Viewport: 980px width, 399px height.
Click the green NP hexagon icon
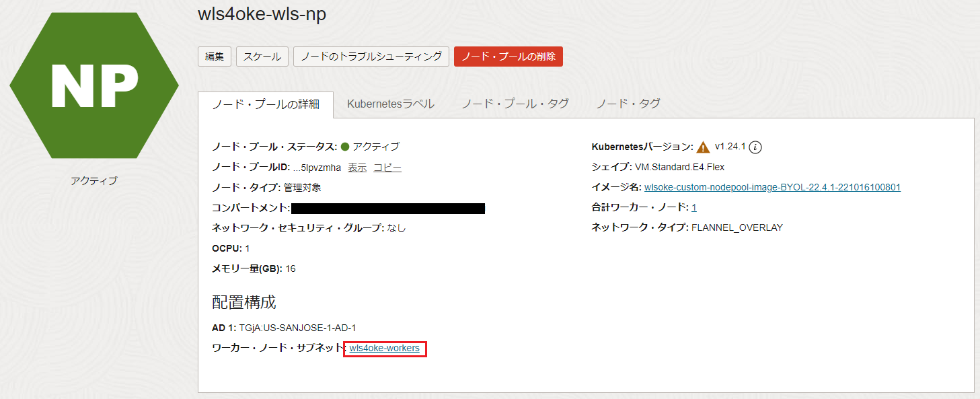[x=94, y=85]
